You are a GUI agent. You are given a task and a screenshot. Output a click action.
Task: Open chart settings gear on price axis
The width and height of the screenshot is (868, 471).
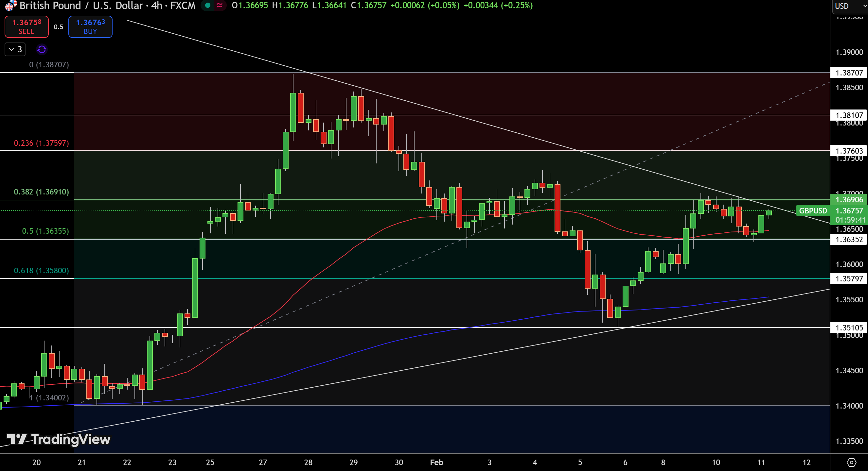851,462
